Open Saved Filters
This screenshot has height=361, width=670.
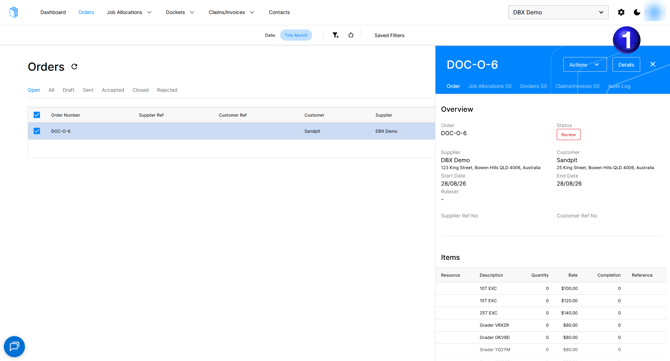click(x=389, y=35)
